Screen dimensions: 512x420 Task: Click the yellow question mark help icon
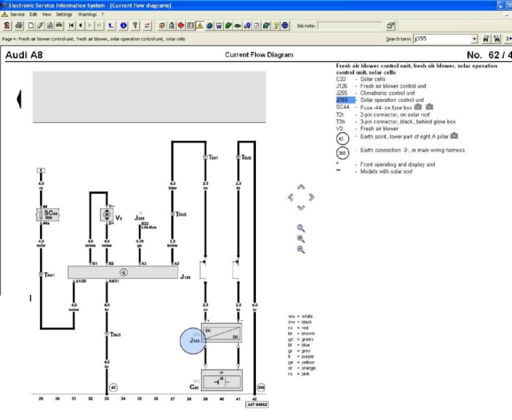275,25
